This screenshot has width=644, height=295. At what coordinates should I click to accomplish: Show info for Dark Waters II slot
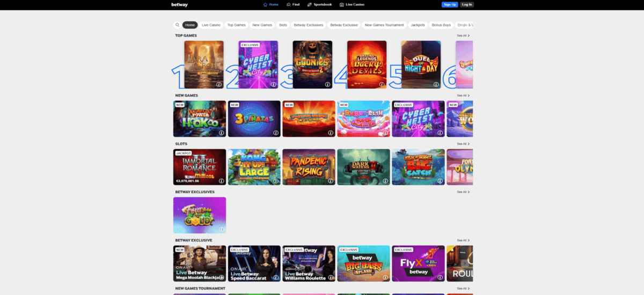tap(385, 181)
